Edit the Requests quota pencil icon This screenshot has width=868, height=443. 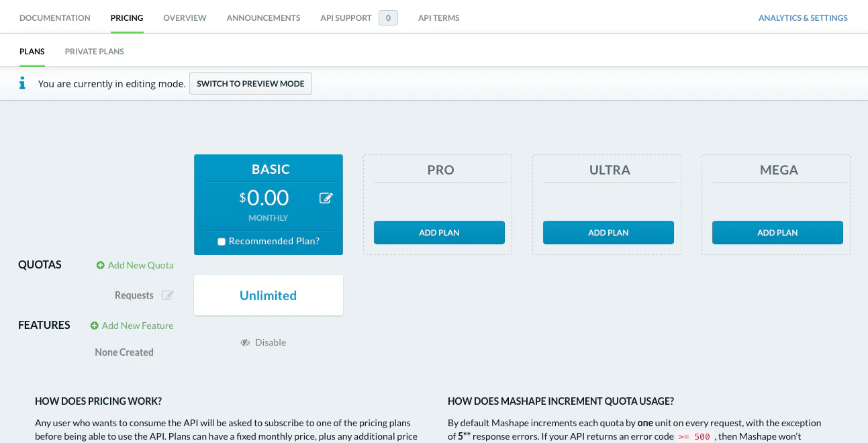coord(168,295)
